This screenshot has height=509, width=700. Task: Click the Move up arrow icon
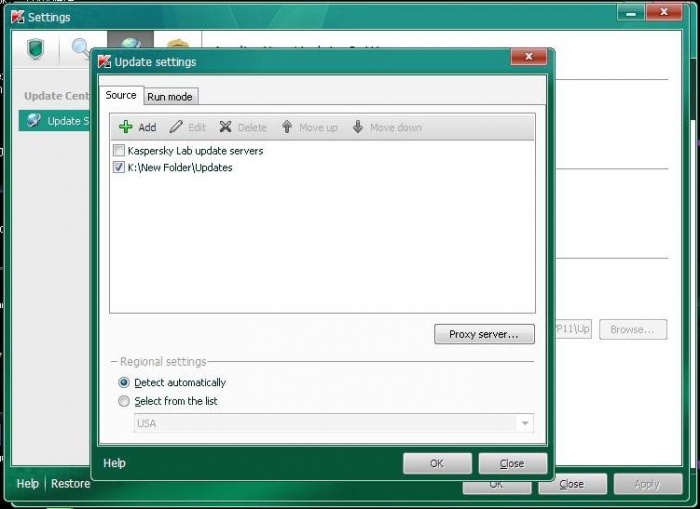[x=287, y=127]
